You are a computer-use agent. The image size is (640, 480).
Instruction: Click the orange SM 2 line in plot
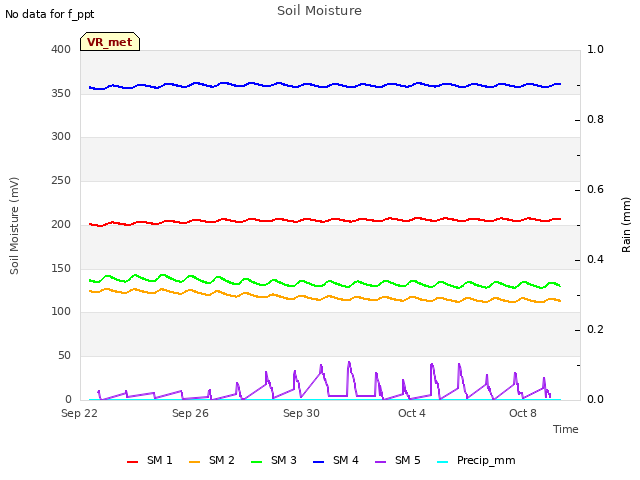click(325, 298)
